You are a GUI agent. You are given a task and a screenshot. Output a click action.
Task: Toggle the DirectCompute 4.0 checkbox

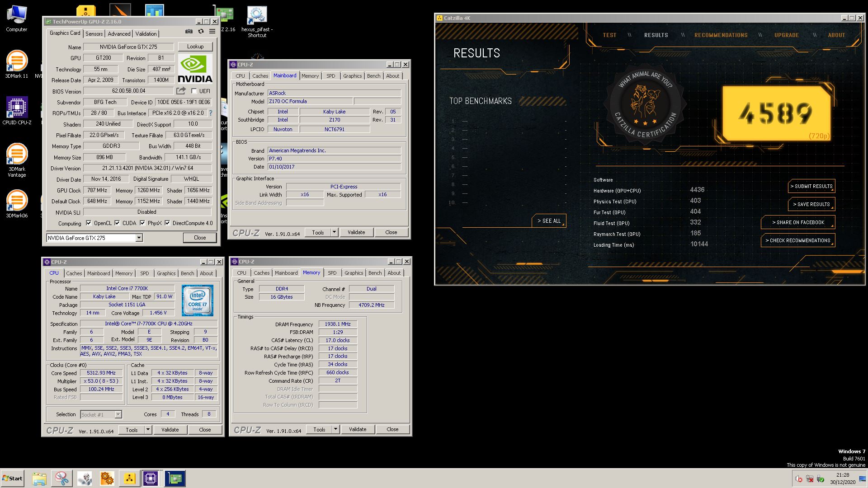coord(167,223)
